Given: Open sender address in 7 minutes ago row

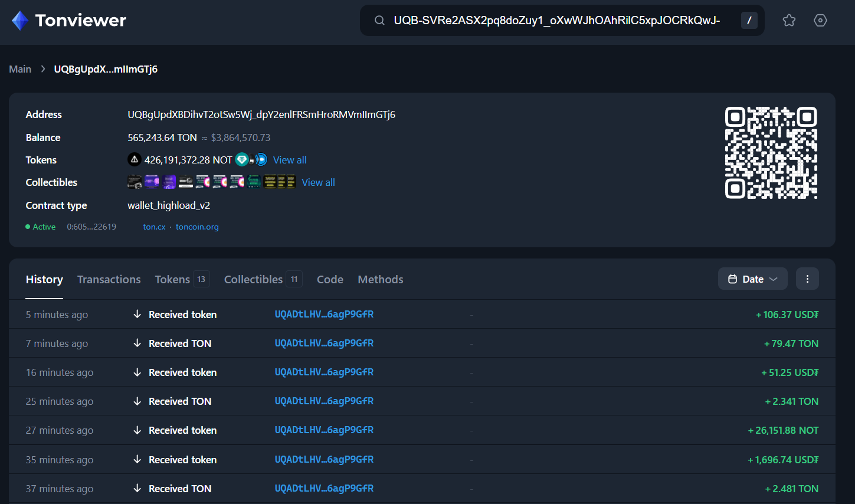Looking at the screenshot, I should [324, 343].
